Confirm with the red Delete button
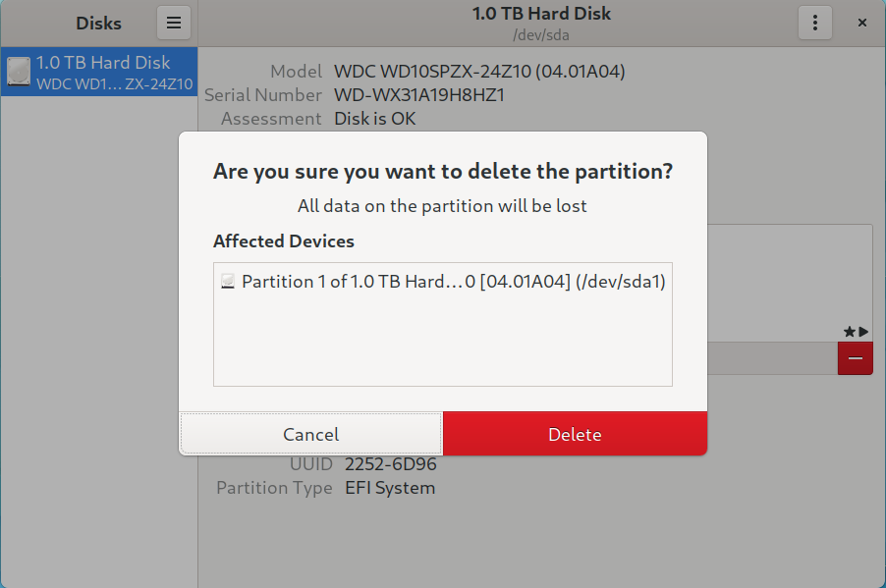This screenshot has width=886, height=588. point(575,434)
